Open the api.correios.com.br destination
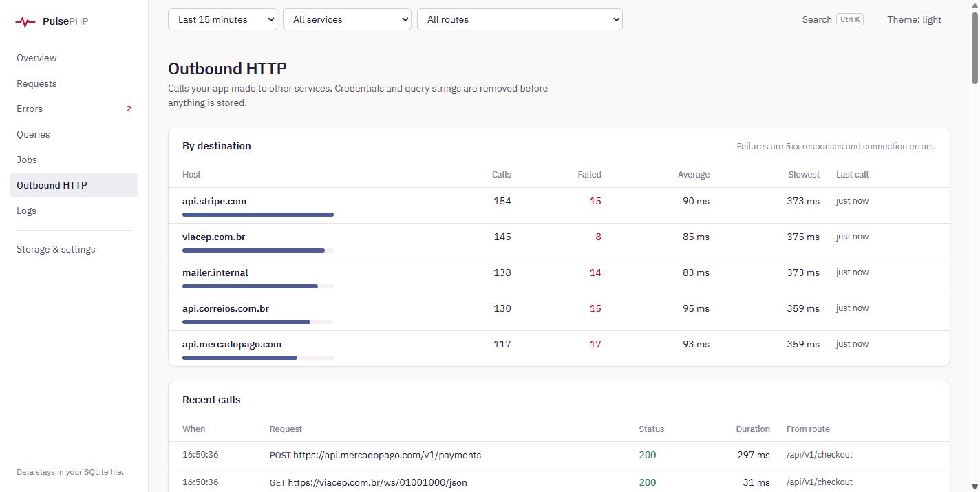The height and width of the screenshot is (492, 980). click(x=226, y=308)
